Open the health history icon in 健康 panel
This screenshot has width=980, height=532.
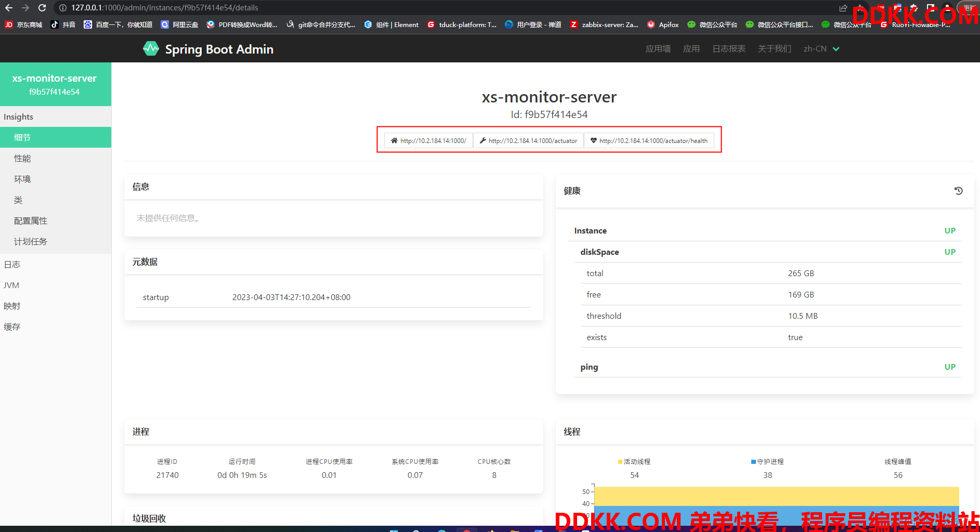(x=959, y=191)
